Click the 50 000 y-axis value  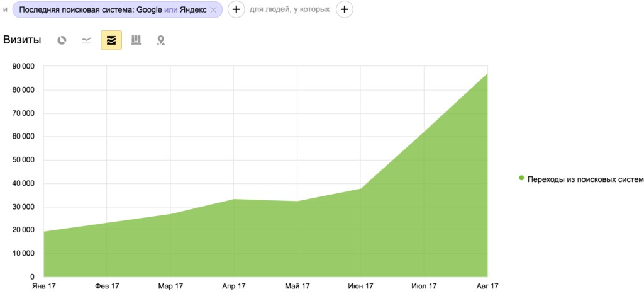(x=23, y=160)
